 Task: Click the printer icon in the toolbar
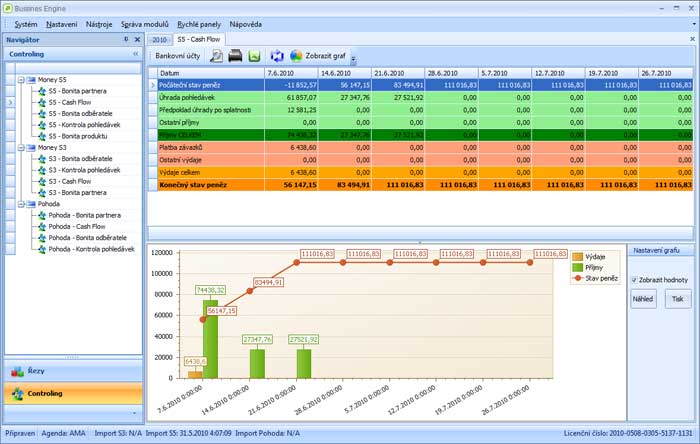click(x=235, y=55)
